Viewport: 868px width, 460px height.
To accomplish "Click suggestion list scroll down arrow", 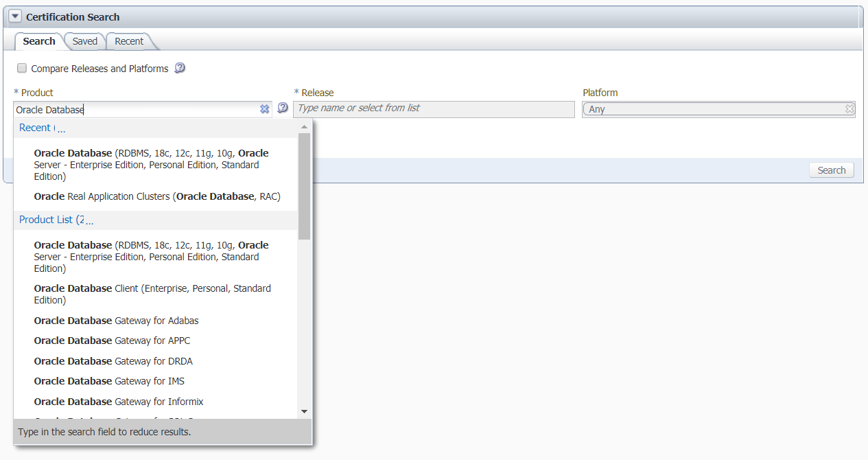I will 305,412.
